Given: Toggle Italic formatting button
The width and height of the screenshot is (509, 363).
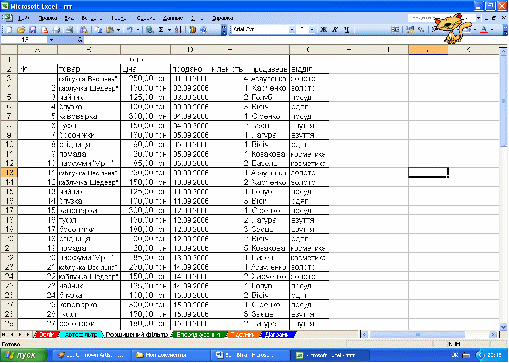Looking at the screenshot, I should (335, 30).
